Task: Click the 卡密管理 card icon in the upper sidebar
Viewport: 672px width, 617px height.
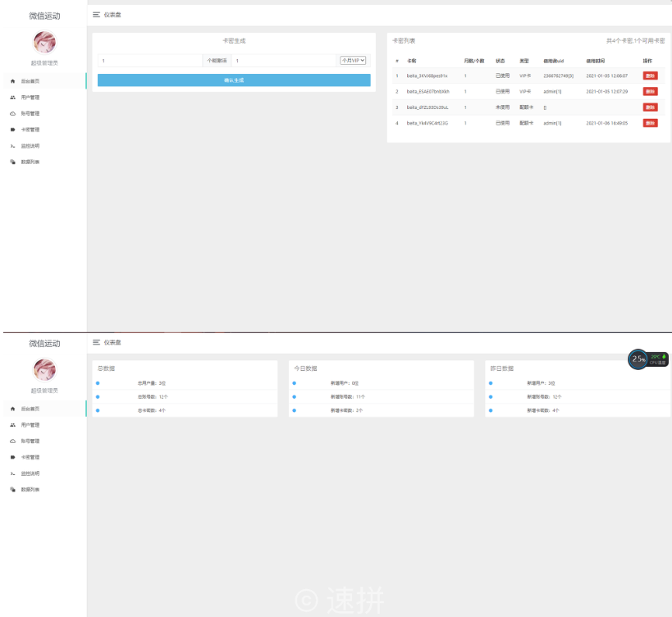Action: [x=12, y=130]
